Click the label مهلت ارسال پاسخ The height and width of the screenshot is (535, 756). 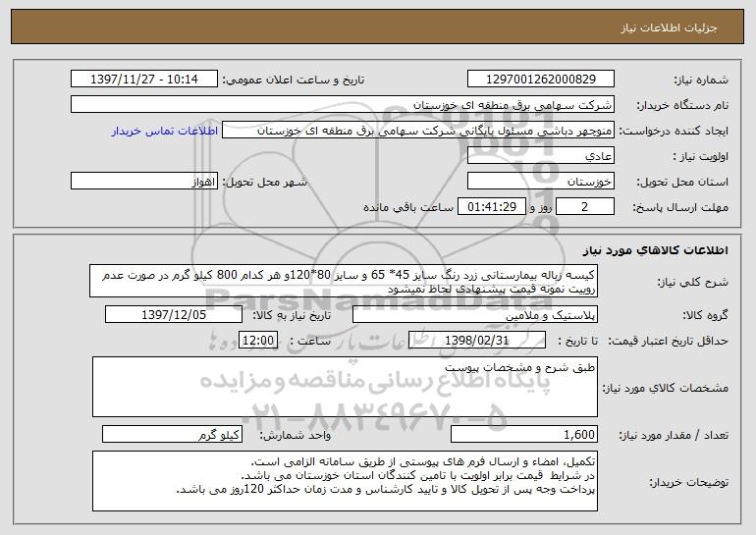coord(680,207)
